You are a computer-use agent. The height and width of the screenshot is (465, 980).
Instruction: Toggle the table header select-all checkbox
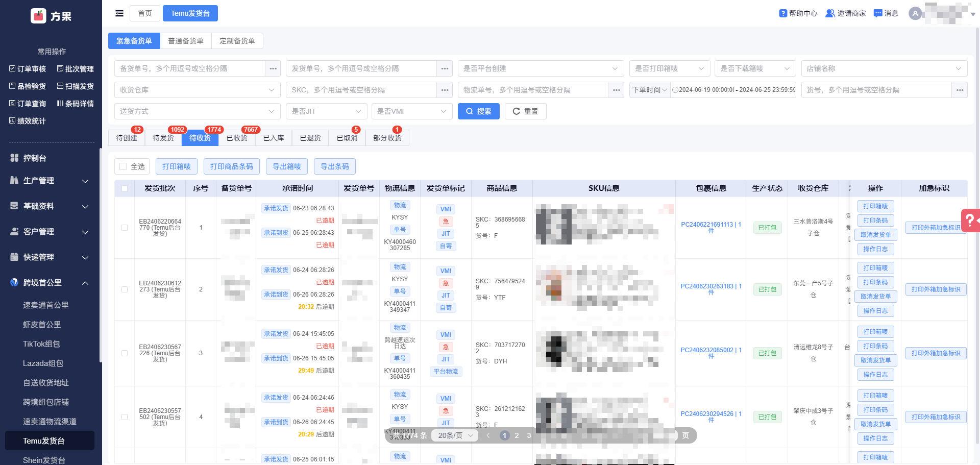(125, 188)
